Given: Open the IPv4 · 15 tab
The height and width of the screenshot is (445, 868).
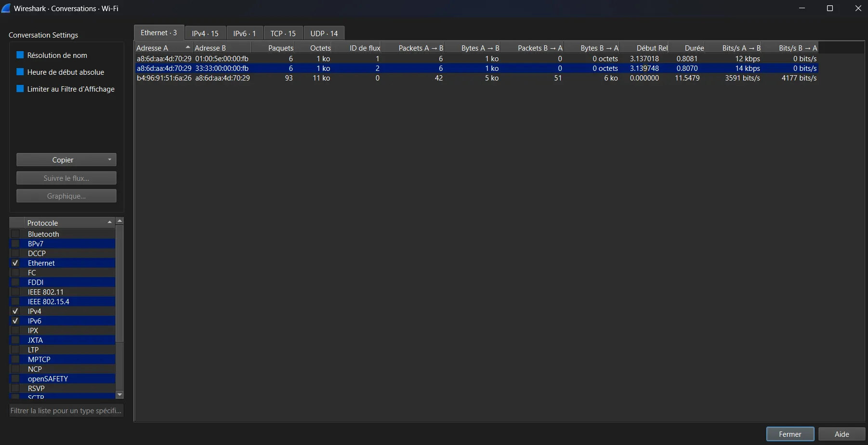Looking at the screenshot, I should (x=205, y=33).
